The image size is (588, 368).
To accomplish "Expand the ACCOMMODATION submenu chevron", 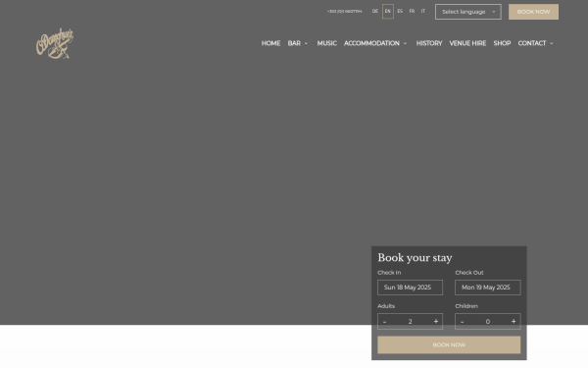I will click(405, 43).
